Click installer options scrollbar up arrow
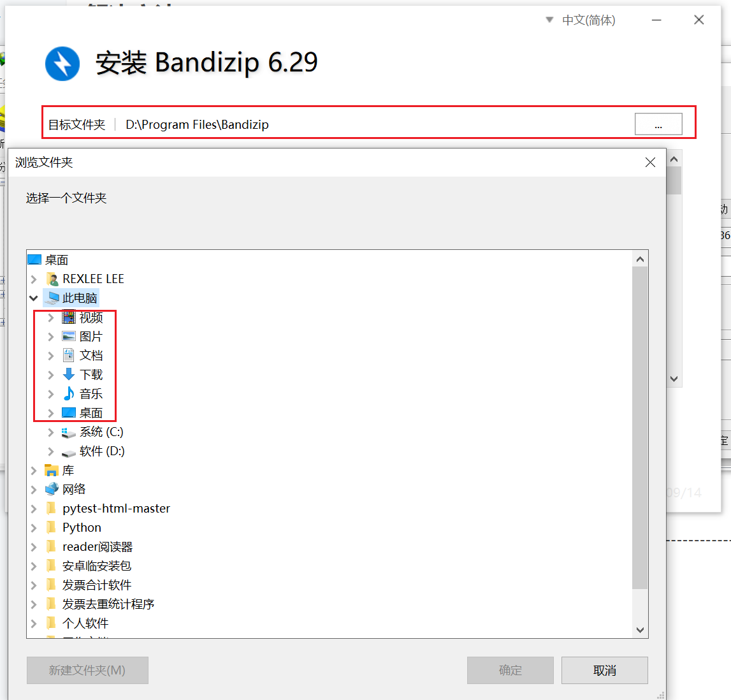 point(674,159)
